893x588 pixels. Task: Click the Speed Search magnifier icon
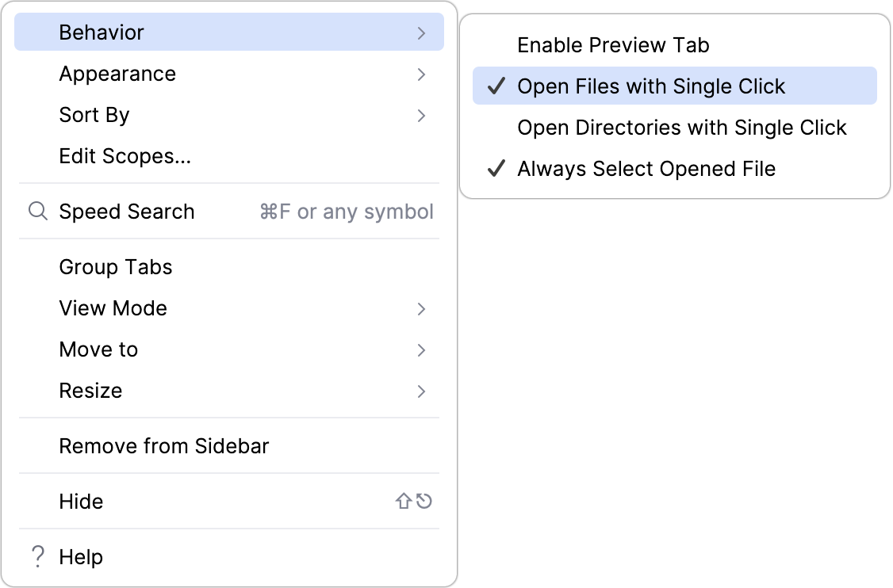point(37,211)
